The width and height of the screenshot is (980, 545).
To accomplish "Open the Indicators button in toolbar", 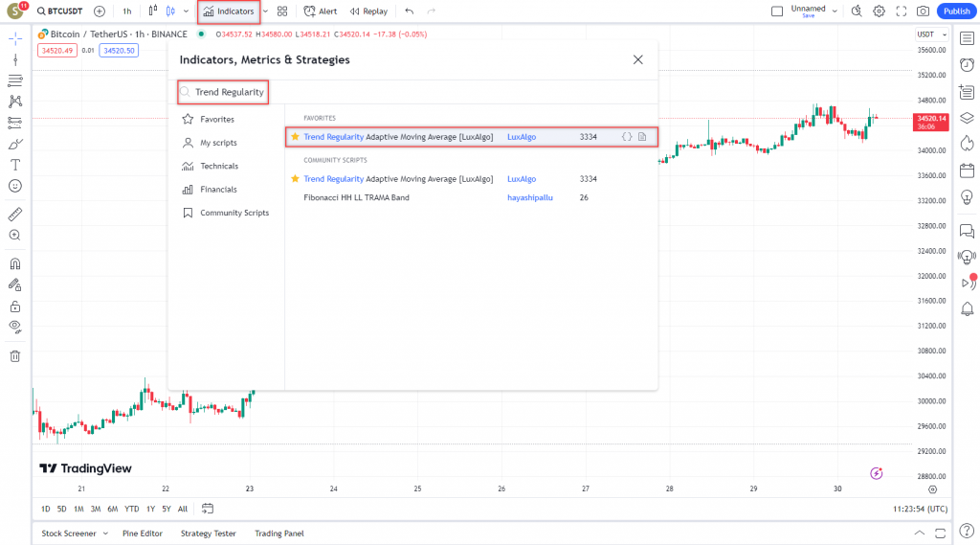I will 229,11.
